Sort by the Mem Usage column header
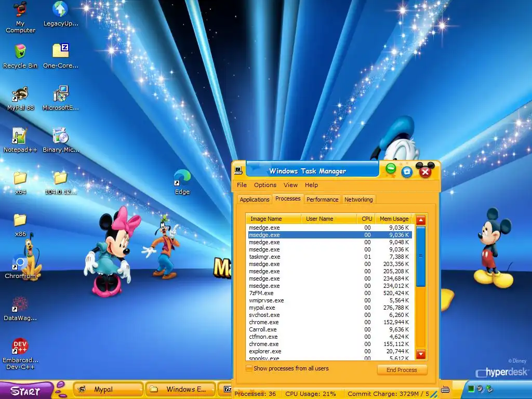 [394, 219]
